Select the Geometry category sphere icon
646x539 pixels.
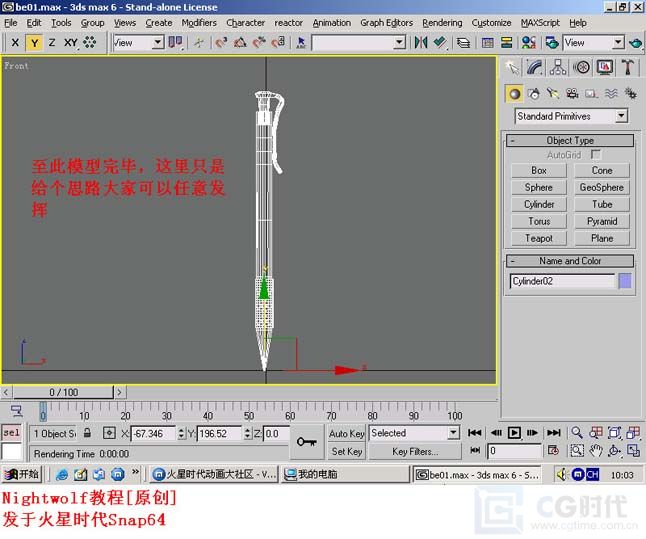coord(514,93)
